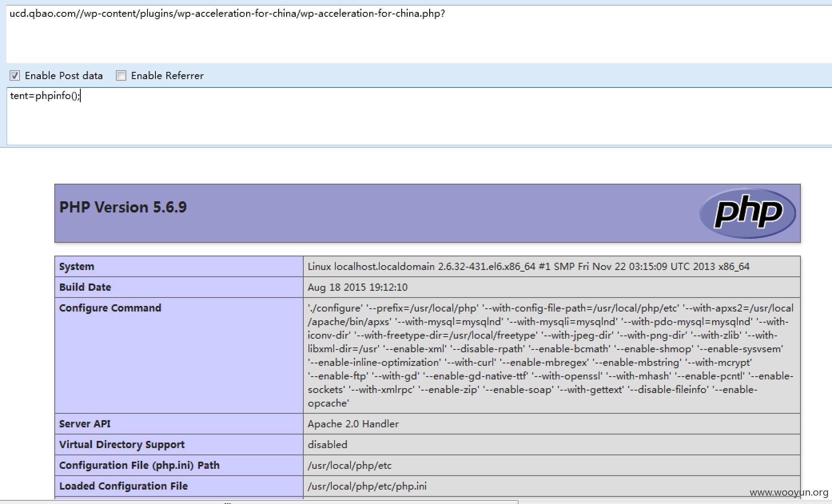Click the Loaded Configuration File label

[123, 486]
